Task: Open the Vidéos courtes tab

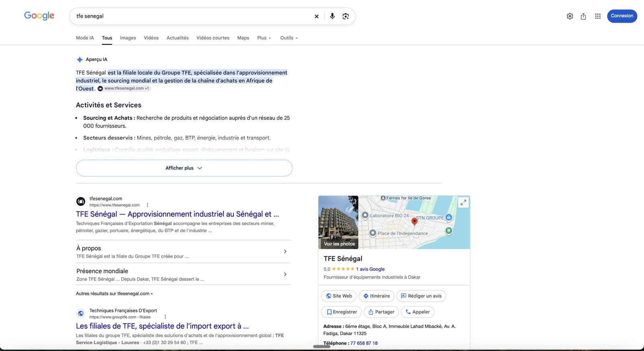Action: [x=213, y=38]
